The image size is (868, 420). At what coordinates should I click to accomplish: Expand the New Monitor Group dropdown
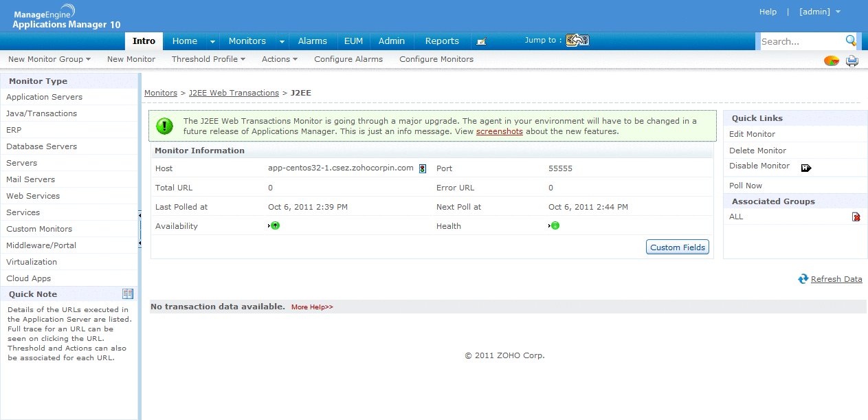(49, 59)
